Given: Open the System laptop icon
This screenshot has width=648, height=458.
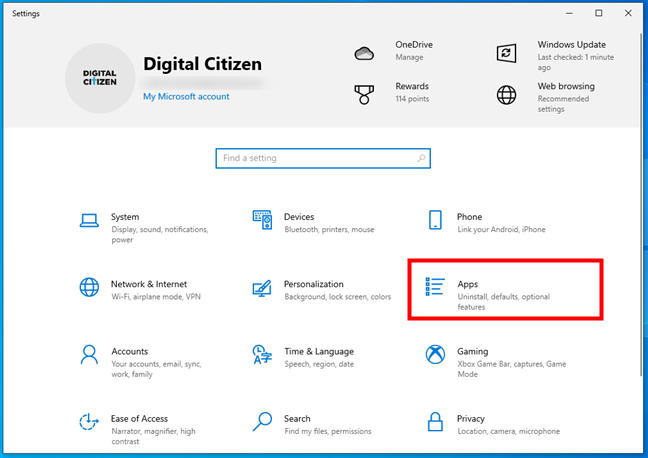Looking at the screenshot, I should coord(89,221).
